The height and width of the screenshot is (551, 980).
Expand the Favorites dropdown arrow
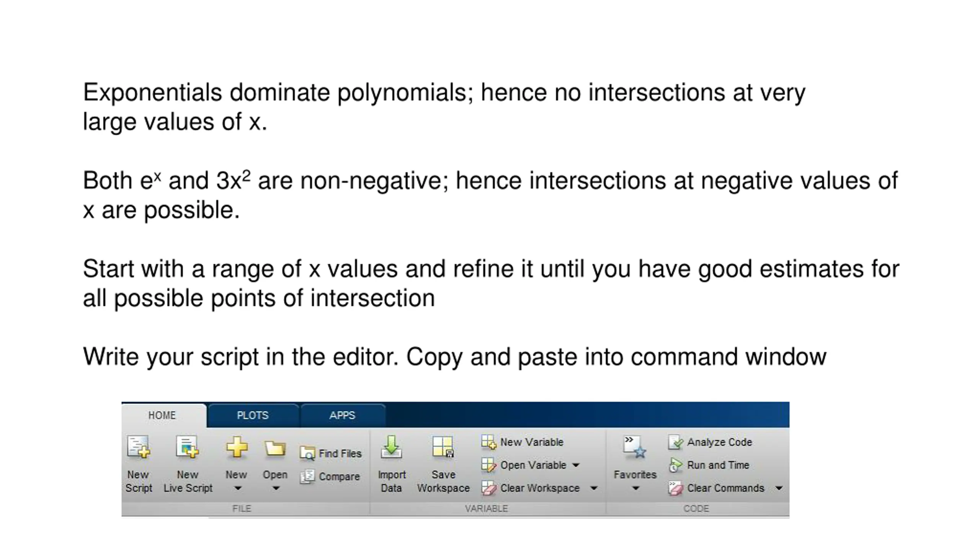635,488
